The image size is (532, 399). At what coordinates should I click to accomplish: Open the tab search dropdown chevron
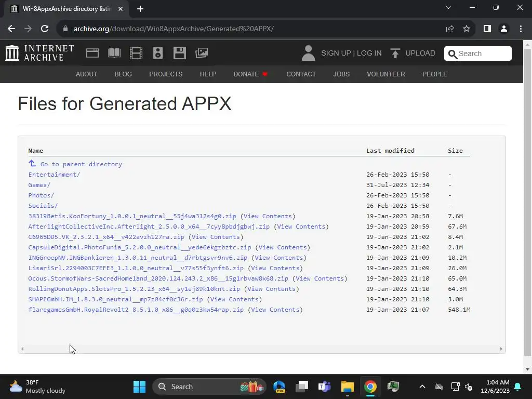click(x=448, y=7)
